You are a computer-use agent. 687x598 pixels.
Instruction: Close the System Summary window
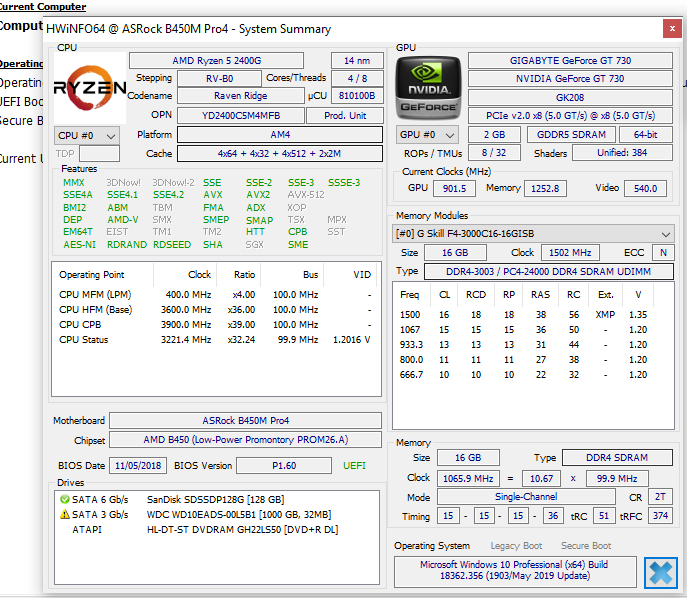click(672, 29)
